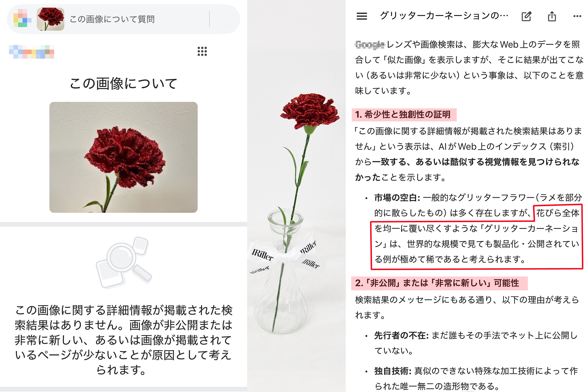
Task: Click the 2.「非公開」または「非常に新しい」可能性 heading
Action: [x=439, y=283]
